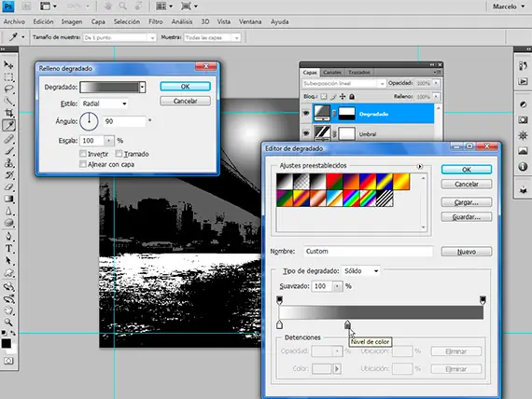Viewport: 532px width, 399px height.
Task: Check Alinear con capa option
Action: 82,164
